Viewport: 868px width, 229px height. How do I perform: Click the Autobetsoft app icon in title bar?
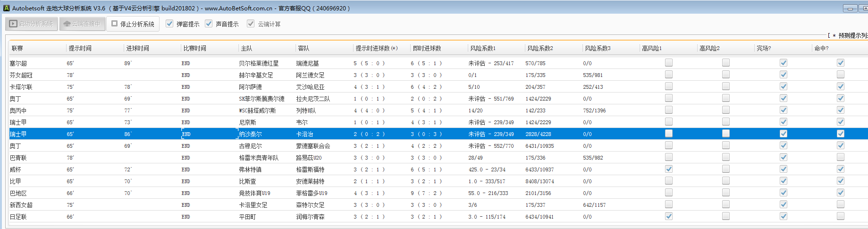click(6, 8)
